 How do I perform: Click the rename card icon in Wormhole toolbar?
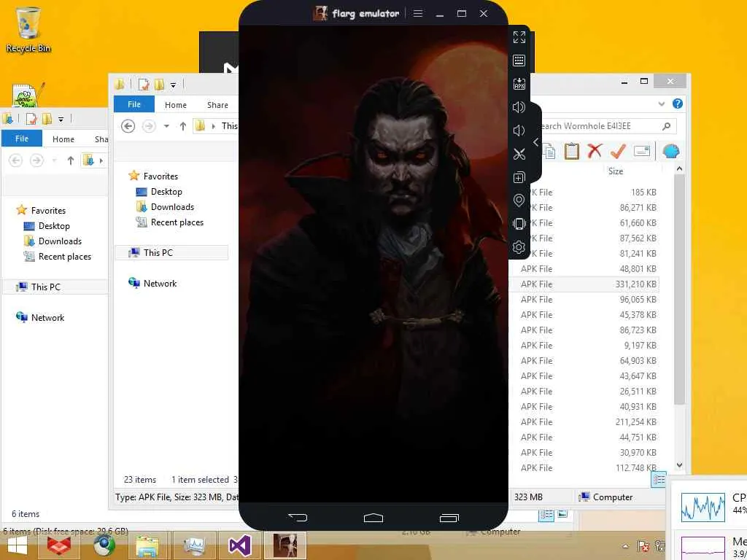pos(642,151)
